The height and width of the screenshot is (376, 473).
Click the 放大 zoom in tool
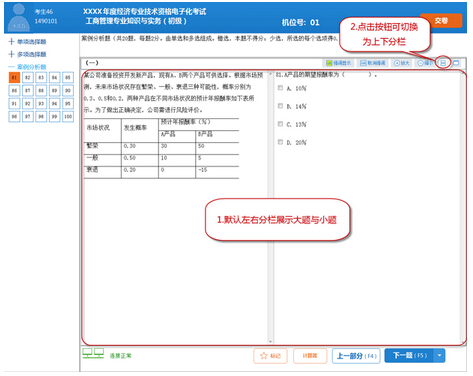coord(401,63)
